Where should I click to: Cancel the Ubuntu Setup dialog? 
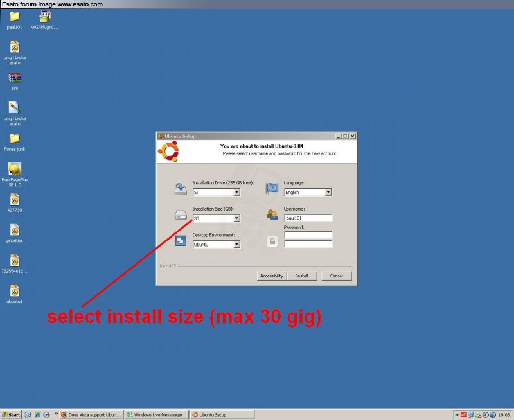[x=336, y=276]
